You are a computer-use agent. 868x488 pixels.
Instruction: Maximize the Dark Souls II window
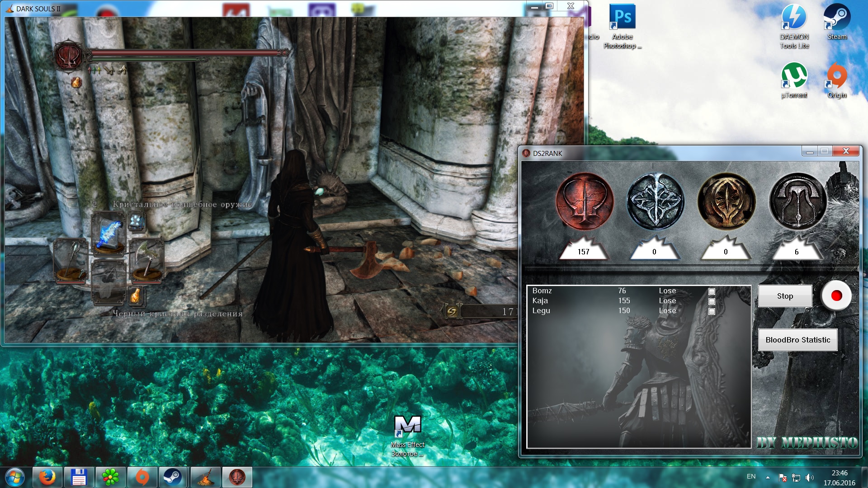[549, 6]
